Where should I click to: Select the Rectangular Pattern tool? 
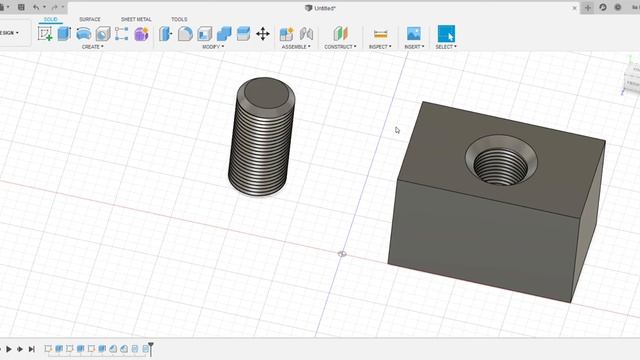point(122,34)
